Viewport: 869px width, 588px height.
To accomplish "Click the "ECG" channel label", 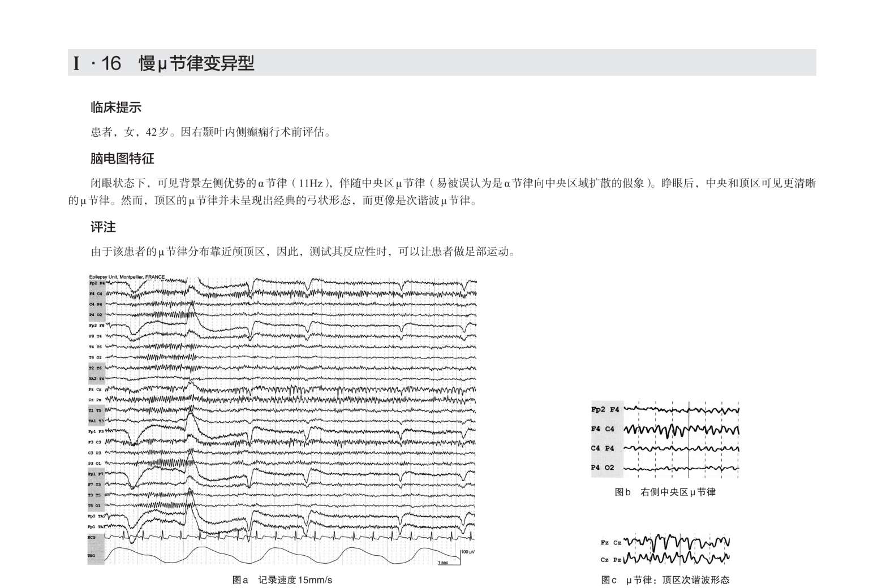I will (92, 537).
